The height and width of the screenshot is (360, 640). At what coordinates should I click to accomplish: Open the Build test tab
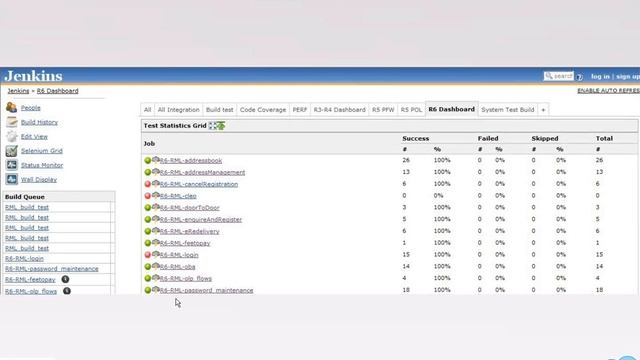(x=220, y=110)
